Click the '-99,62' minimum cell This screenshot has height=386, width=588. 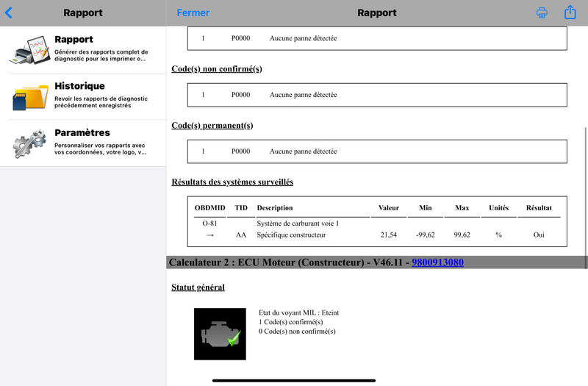pyautogui.click(x=426, y=235)
